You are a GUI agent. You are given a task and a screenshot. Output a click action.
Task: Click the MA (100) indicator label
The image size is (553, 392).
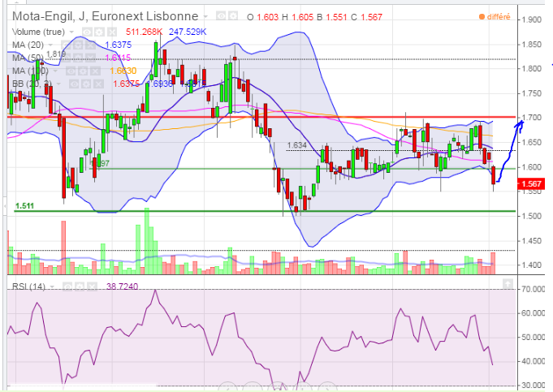[x=30, y=71]
